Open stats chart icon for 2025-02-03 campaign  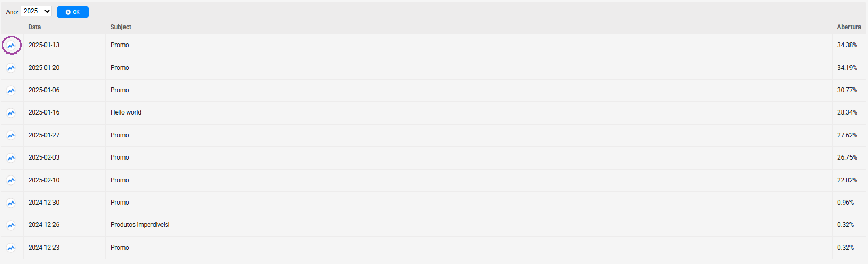pyautogui.click(x=11, y=158)
